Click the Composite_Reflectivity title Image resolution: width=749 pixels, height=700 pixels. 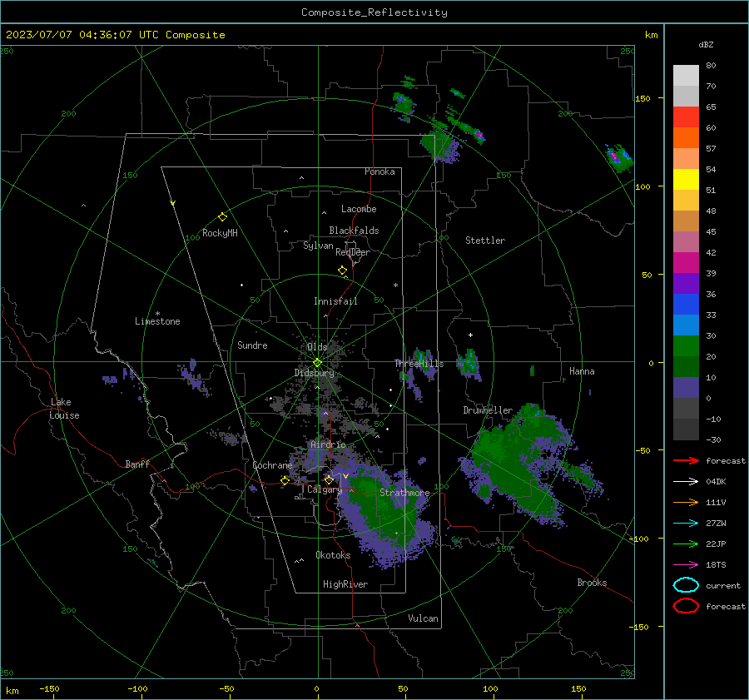[x=374, y=12]
